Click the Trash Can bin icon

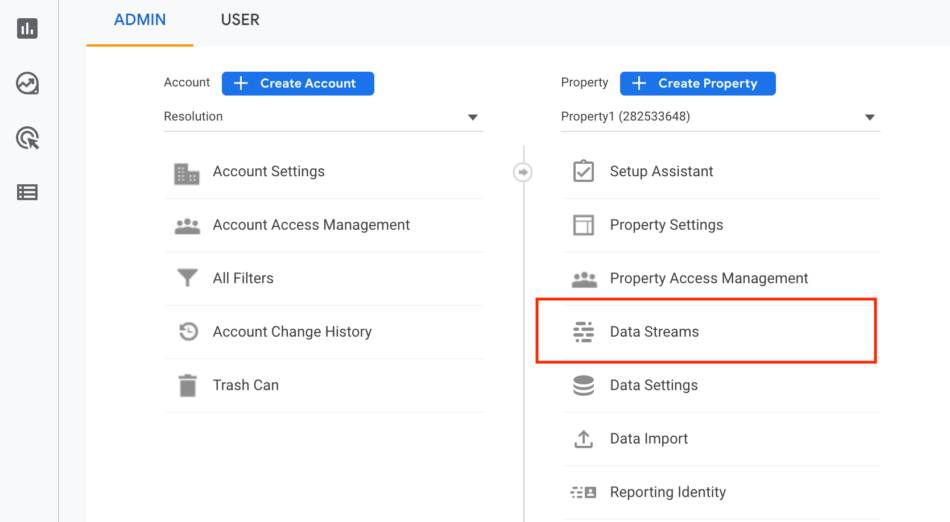pos(188,385)
